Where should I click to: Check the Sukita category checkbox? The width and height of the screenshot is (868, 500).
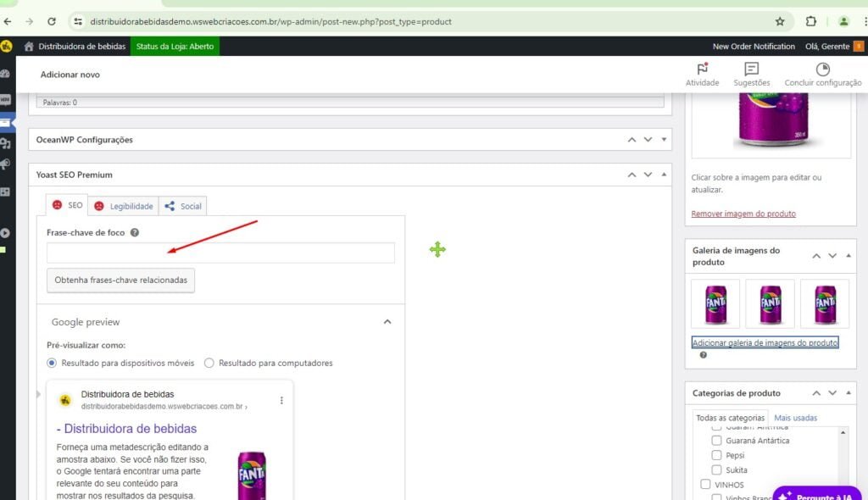(x=716, y=470)
